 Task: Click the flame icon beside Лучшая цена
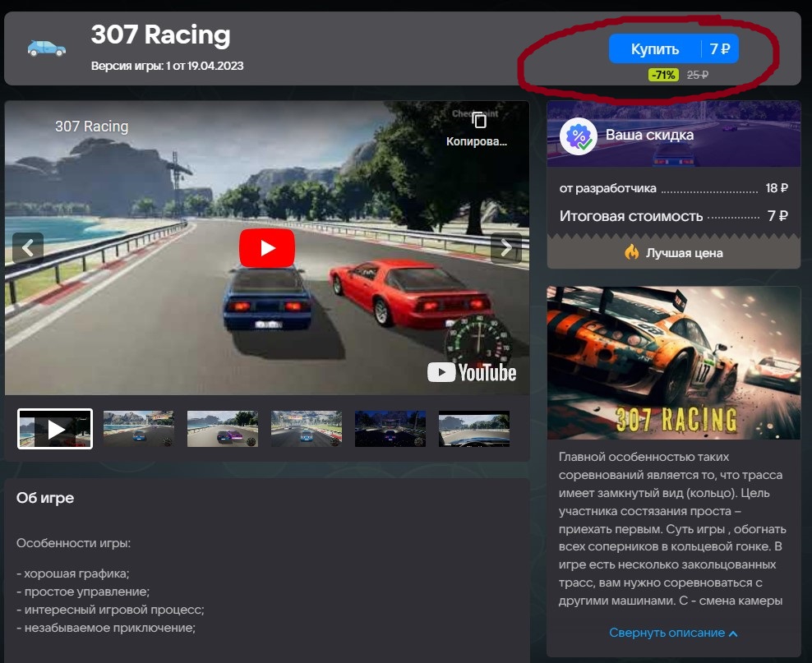pos(631,252)
